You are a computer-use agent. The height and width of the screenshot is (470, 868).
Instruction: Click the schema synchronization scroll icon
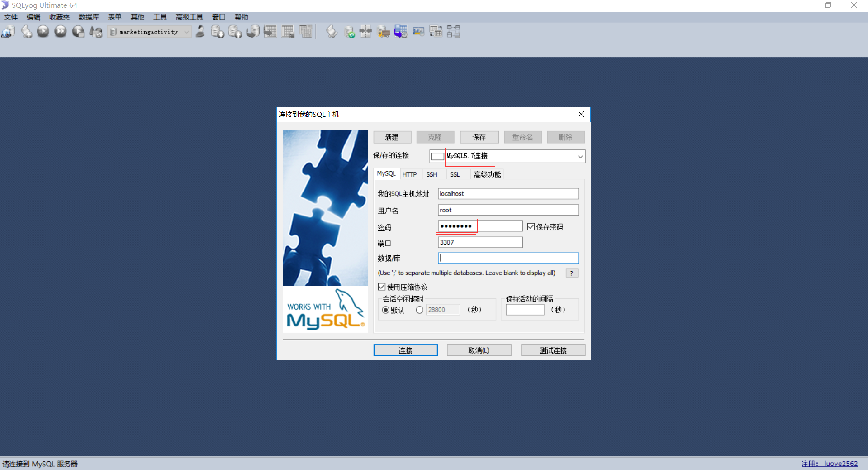(x=332, y=32)
